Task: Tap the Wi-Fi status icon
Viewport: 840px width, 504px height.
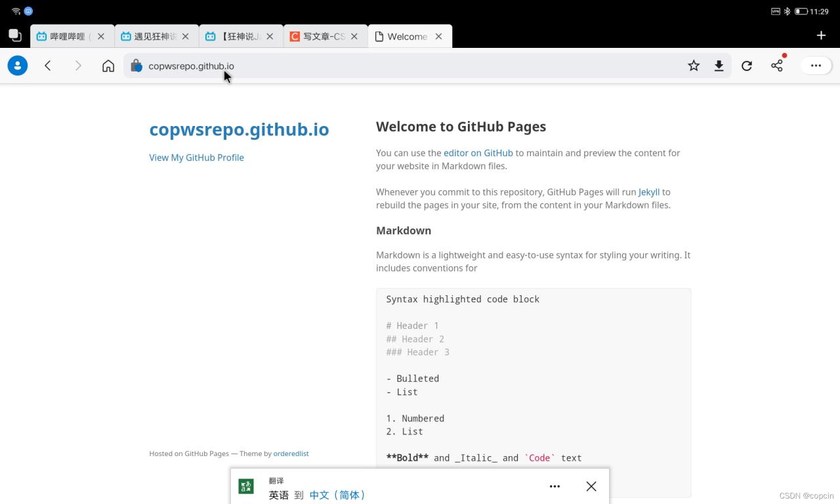Action: pos(16,11)
